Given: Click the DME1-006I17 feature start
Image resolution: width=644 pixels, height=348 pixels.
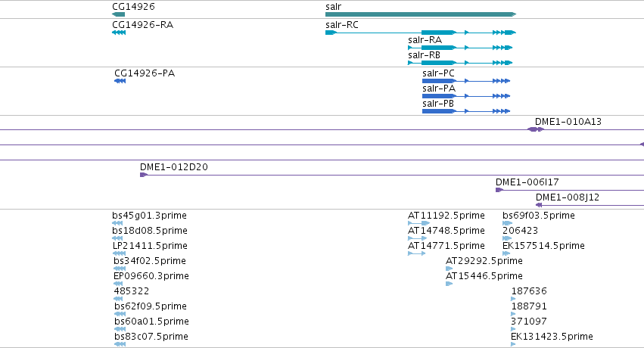Looking at the screenshot, I should [499, 190].
